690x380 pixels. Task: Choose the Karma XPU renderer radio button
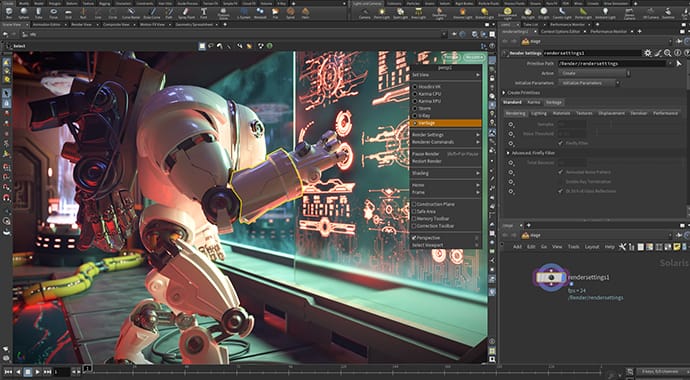pos(415,101)
